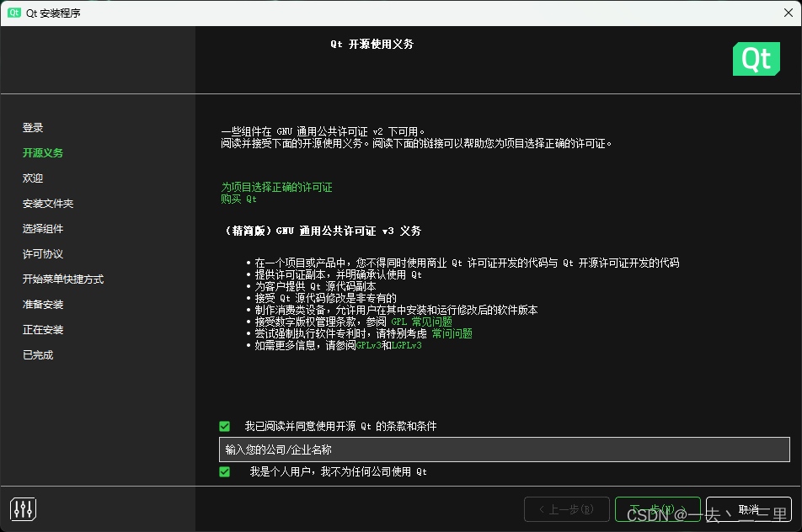Select 欢迎 step in sidebar
Image resolution: width=802 pixels, height=532 pixels.
(33, 178)
